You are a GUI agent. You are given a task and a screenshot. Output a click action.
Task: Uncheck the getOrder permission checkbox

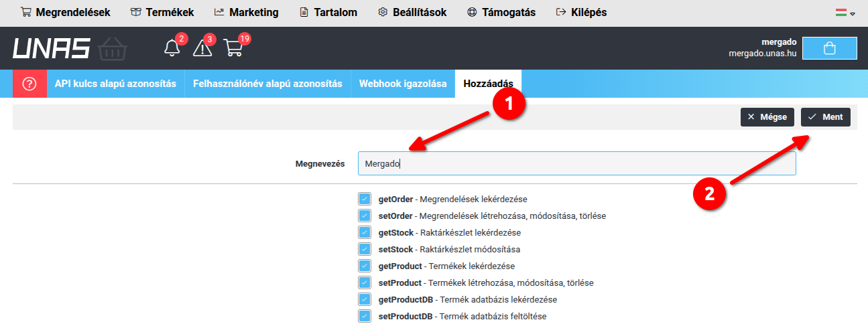(x=365, y=199)
